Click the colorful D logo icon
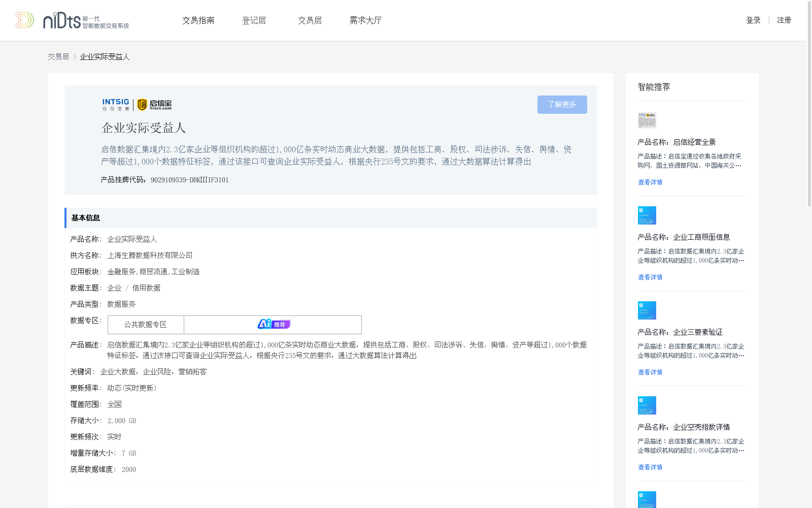Viewport: 812px width, 508px height. click(x=24, y=20)
